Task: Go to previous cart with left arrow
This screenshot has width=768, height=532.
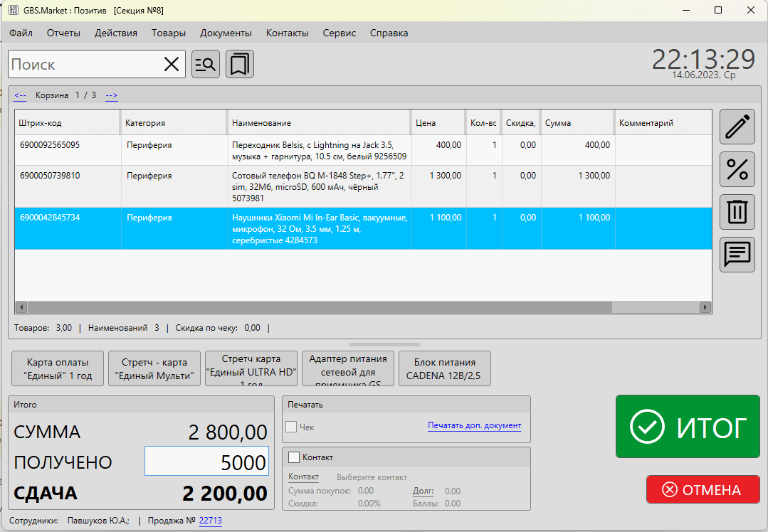Action: click(x=20, y=95)
